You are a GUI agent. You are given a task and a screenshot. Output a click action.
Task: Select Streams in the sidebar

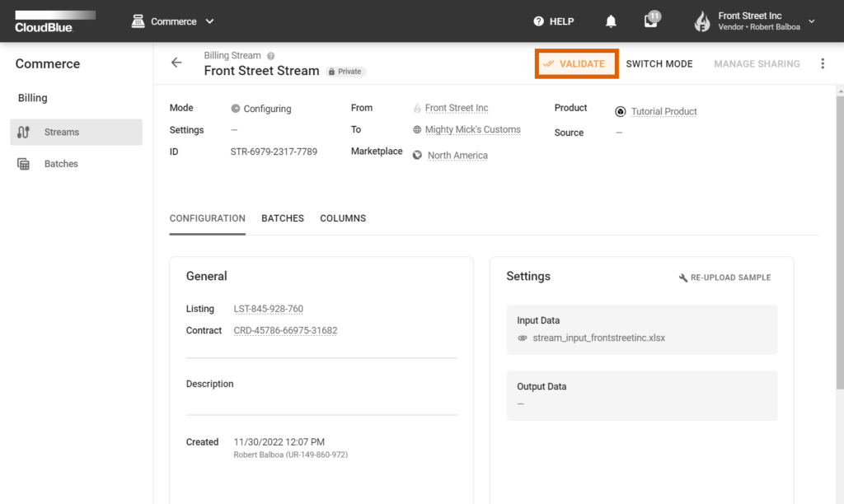coord(76,132)
